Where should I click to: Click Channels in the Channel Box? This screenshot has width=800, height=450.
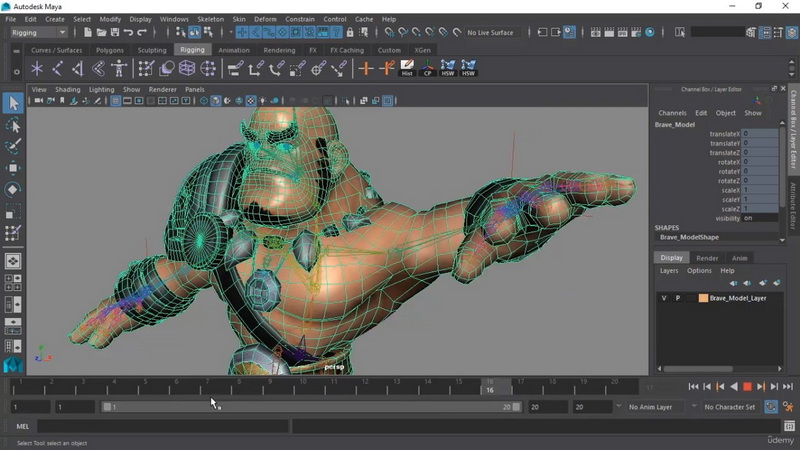point(672,113)
